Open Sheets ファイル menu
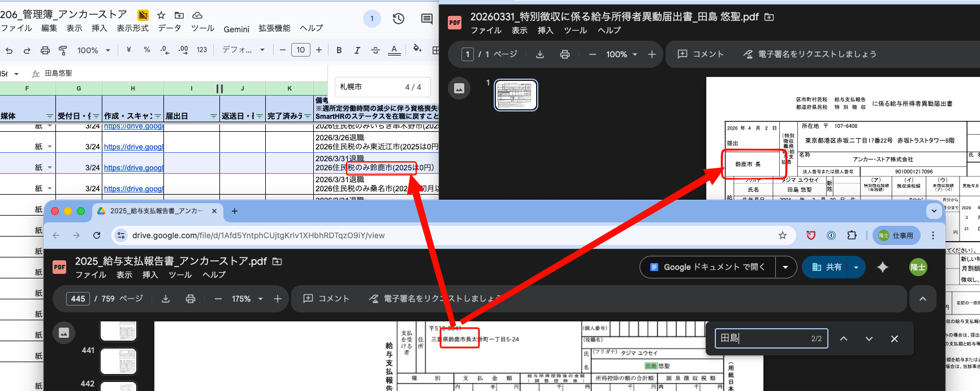Screen dimensions: 980x391 [16, 28]
